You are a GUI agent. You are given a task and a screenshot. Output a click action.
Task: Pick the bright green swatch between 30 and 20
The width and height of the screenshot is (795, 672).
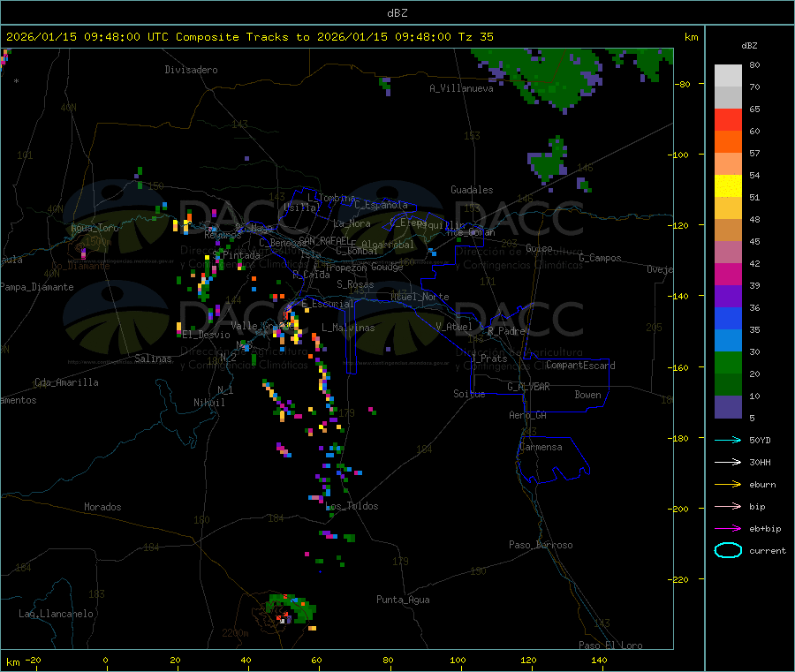tap(728, 362)
